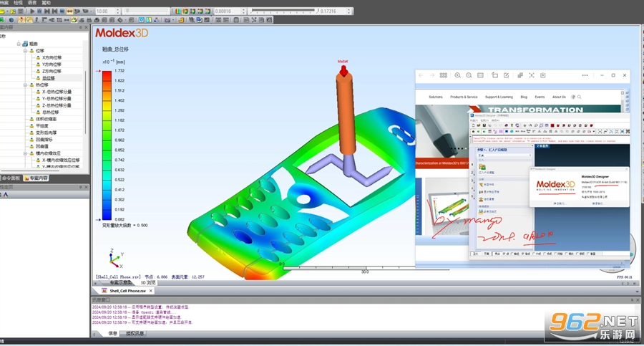Collapse the 翘曲 root tree node
Screen dimensions: 644x346
tap(19, 44)
